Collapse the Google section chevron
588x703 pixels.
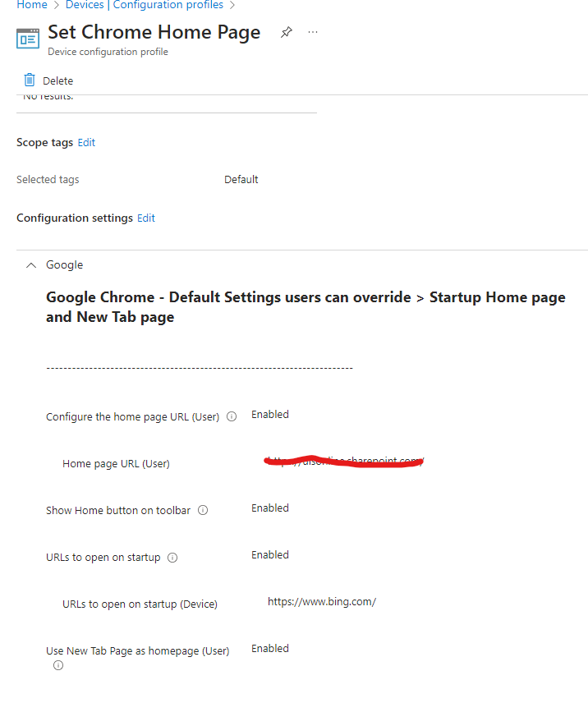point(31,265)
